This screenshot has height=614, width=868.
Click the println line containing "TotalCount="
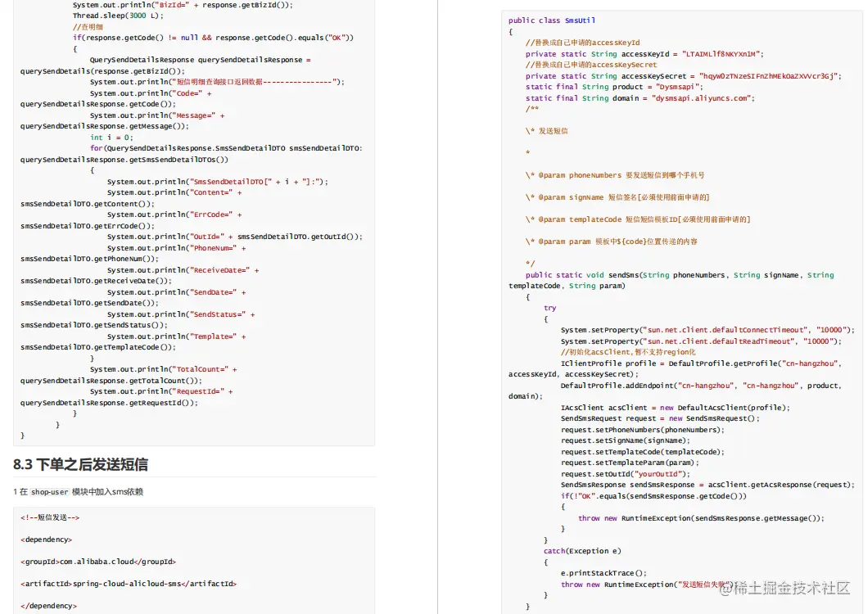pyautogui.click(x=163, y=369)
